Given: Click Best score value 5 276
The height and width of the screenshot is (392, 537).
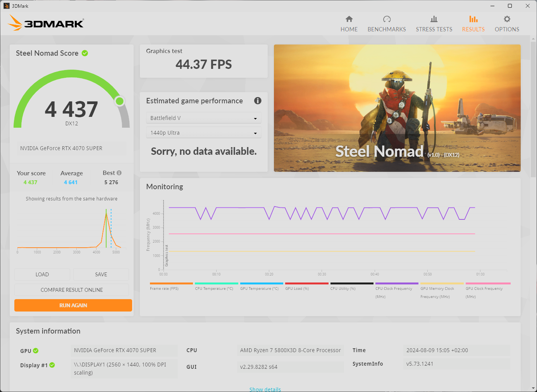Looking at the screenshot, I should tap(111, 182).
